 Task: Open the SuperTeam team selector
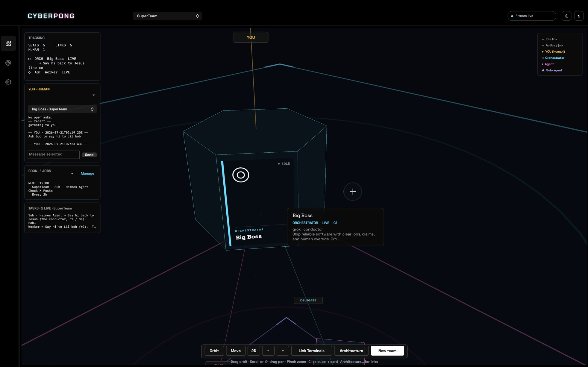point(168,16)
